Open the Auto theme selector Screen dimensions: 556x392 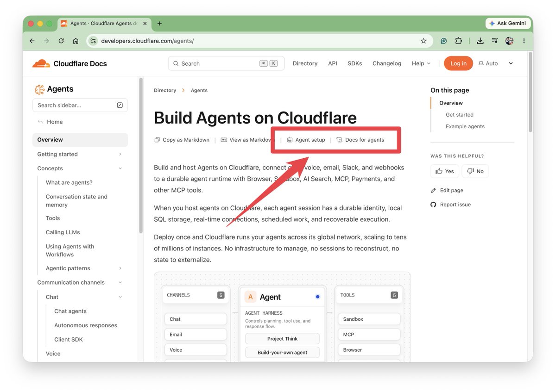(x=488, y=63)
